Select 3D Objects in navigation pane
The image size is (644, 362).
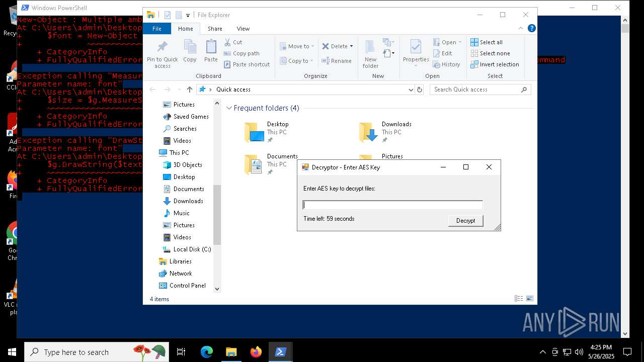pos(183,165)
